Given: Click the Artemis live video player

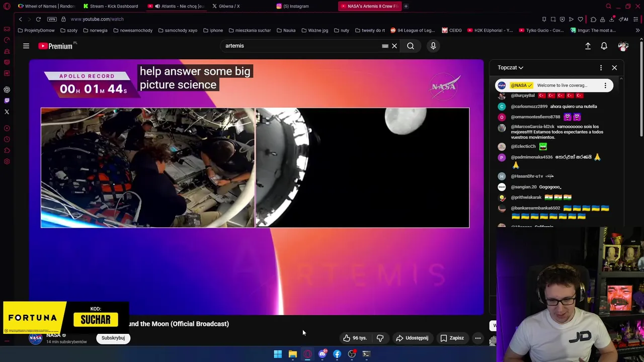Looking at the screenshot, I should point(256,187).
